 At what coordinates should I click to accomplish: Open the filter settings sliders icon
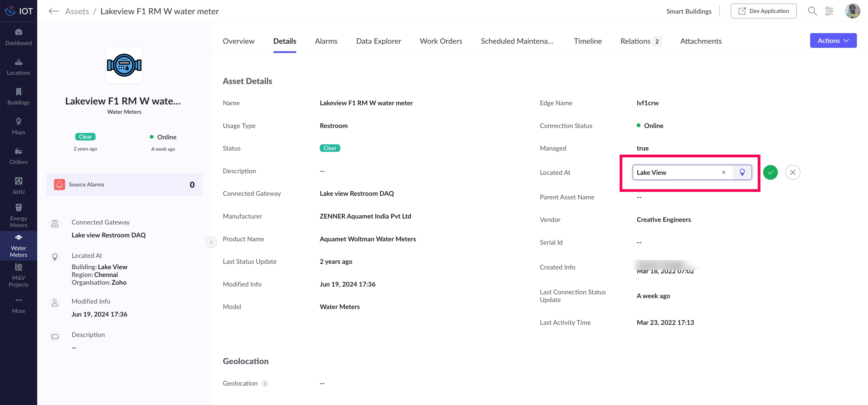click(829, 11)
